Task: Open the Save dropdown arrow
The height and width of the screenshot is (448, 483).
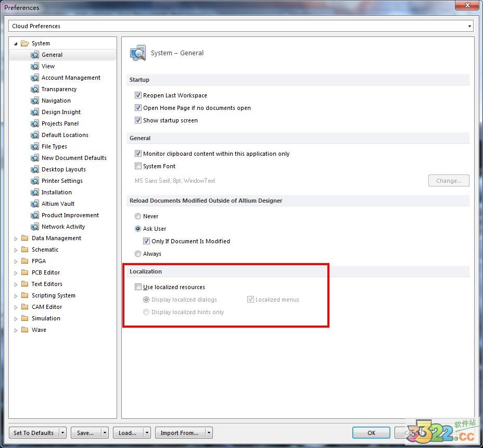Action: pos(105,433)
